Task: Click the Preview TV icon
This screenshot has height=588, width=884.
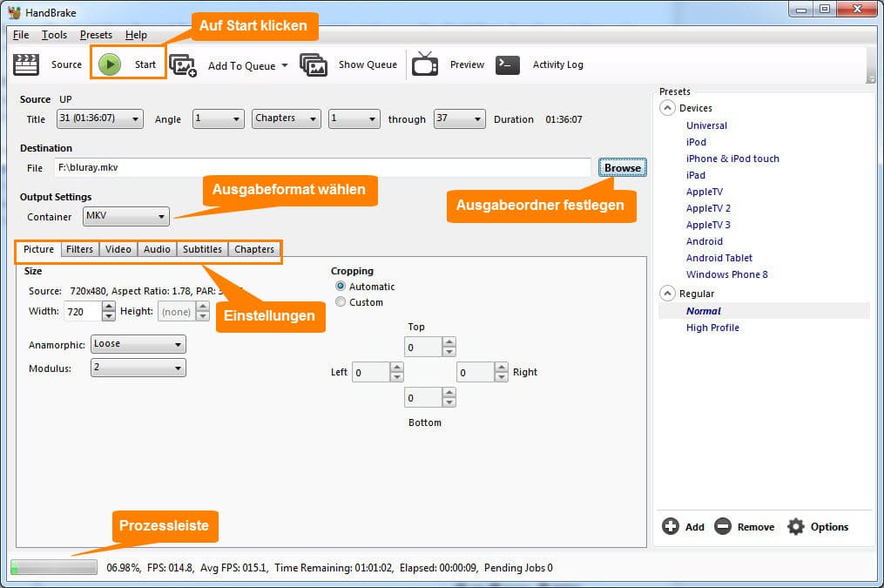Action: [425, 64]
